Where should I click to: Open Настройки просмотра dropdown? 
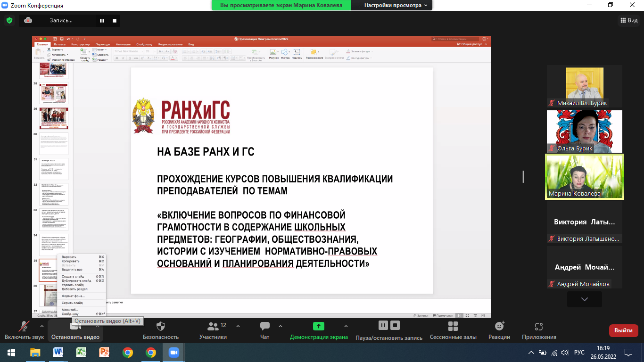(396, 5)
